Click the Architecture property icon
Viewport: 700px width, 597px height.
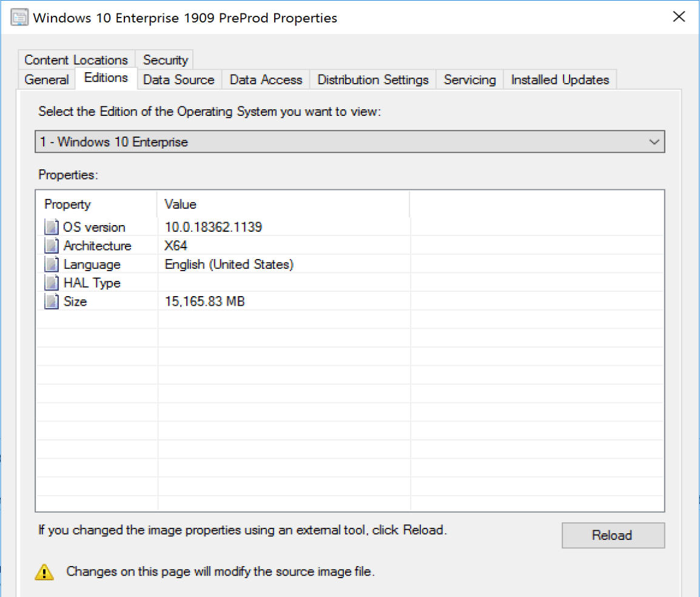pos(52,246)
